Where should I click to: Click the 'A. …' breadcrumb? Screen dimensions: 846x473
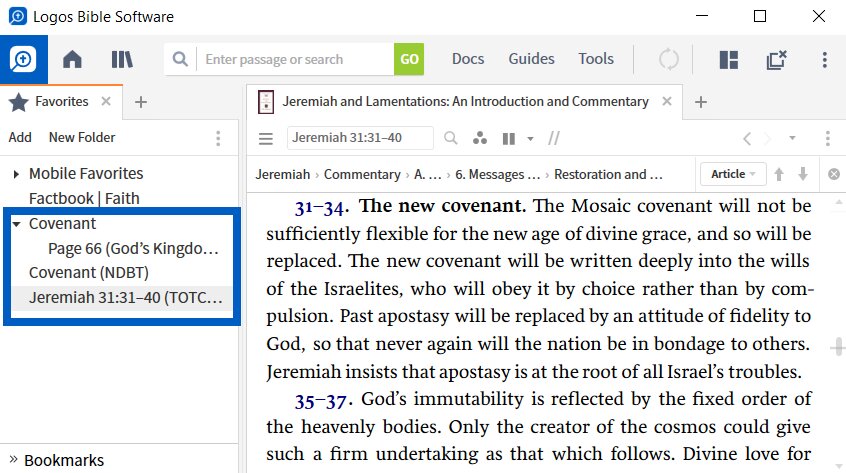(x=428, y=175)
